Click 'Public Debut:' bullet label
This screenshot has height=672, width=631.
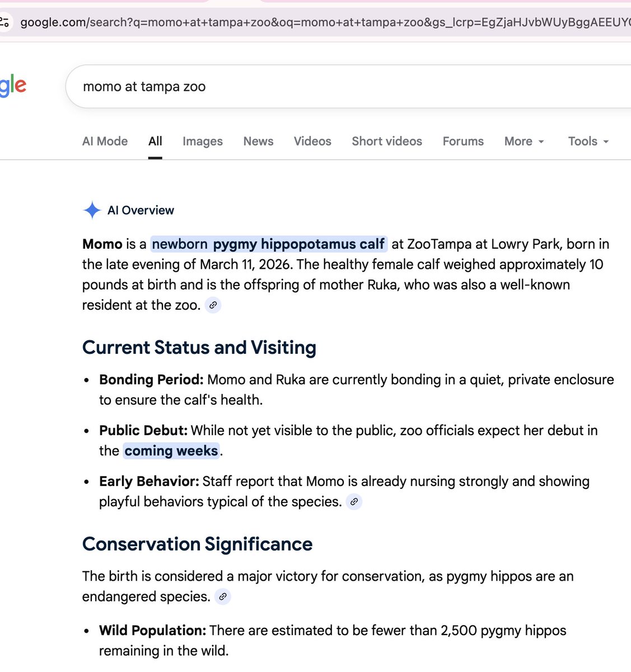[x=143, y=431]
